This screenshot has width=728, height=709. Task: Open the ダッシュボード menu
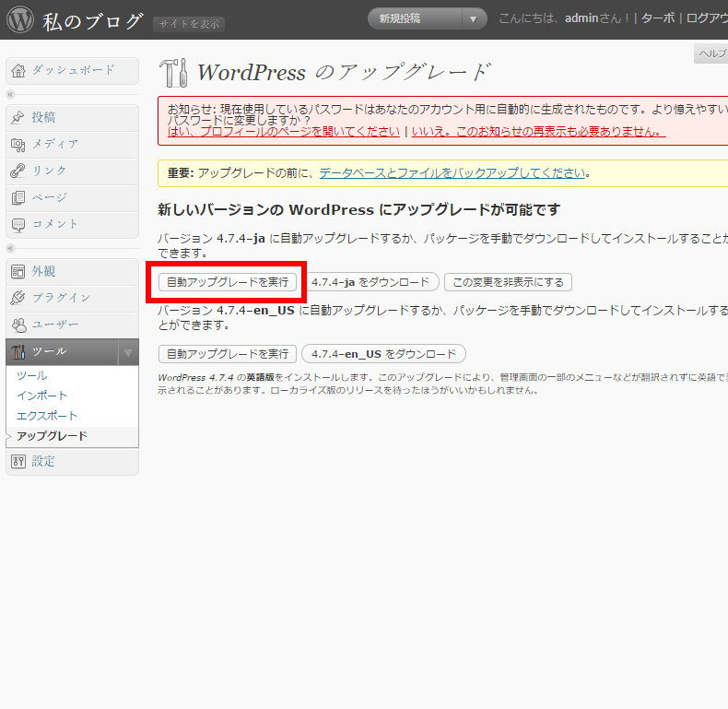coord(73,71)
